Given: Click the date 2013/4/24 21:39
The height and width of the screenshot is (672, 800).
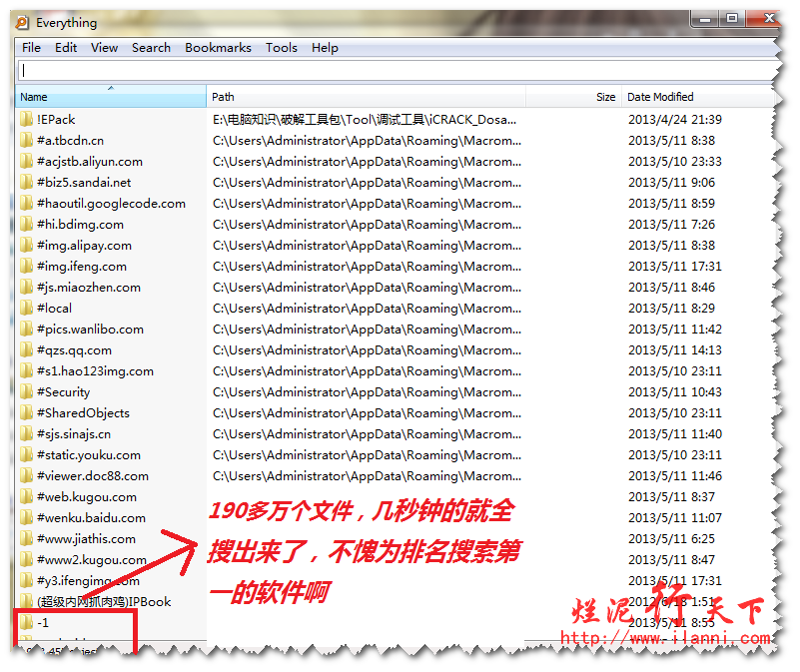Looking at the screenshot, I should click(675, 120).
